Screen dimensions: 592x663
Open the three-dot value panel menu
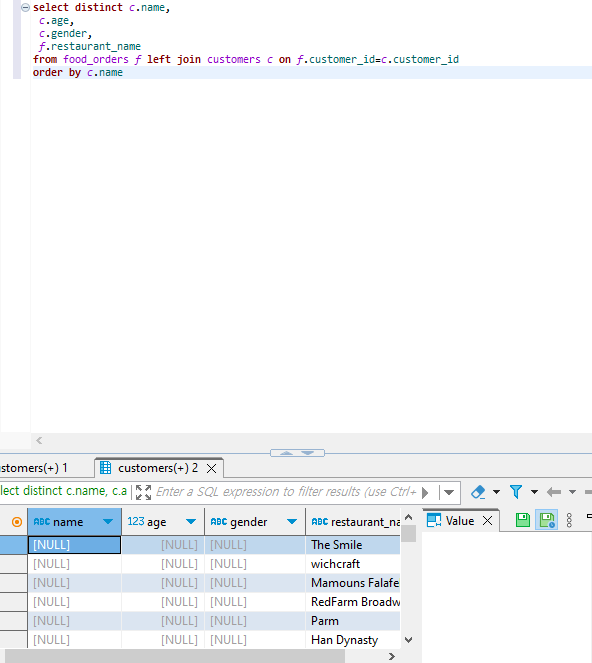pyautogui.click(x=569, y=520)
